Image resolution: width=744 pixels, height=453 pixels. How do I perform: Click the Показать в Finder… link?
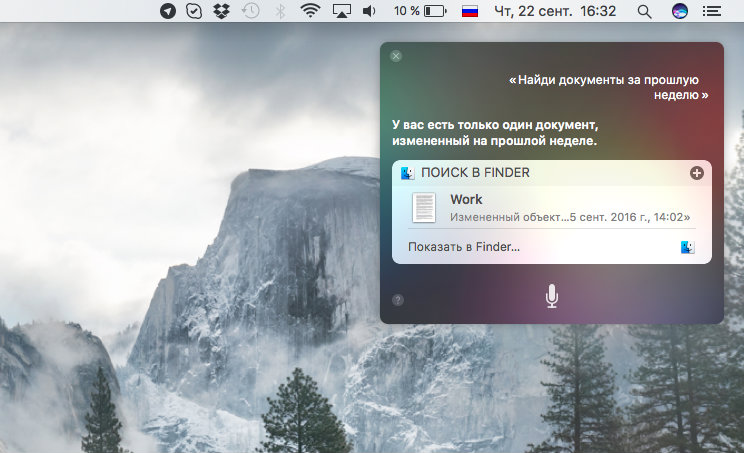click(x=464, y=247)
